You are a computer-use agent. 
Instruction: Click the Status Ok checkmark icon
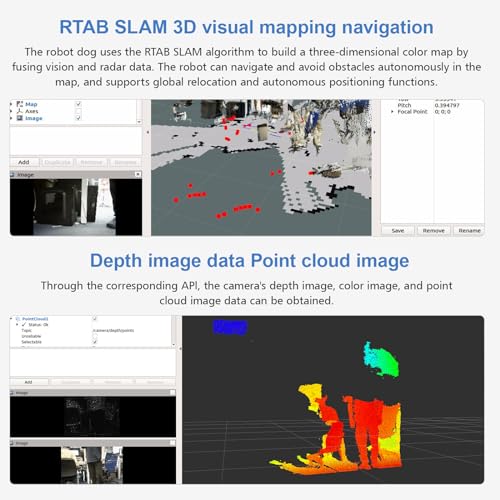click(24, 324)
